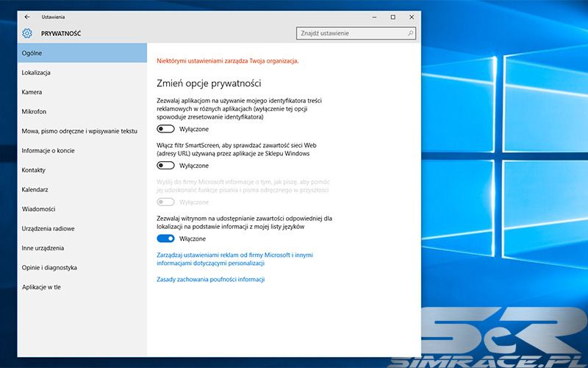Turn off language list sharing toggle

[165, 239]
